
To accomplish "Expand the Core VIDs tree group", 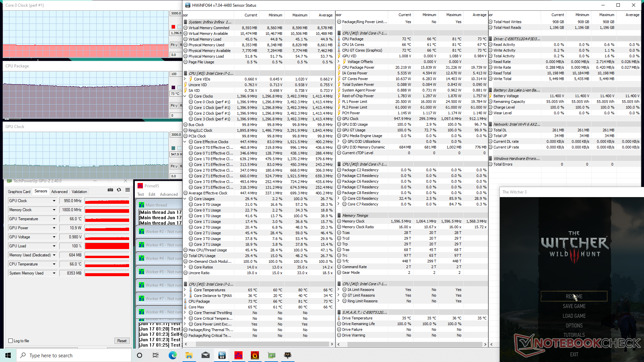I will (185, 79).
